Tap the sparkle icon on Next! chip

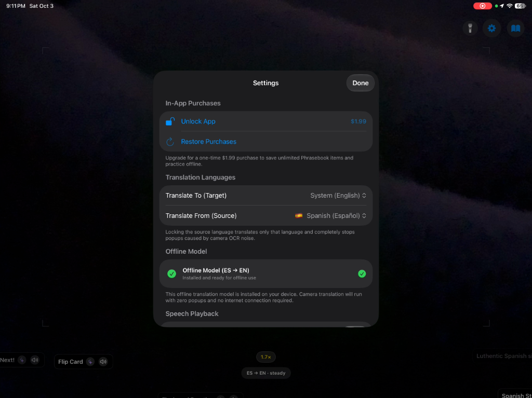(22, 360)
